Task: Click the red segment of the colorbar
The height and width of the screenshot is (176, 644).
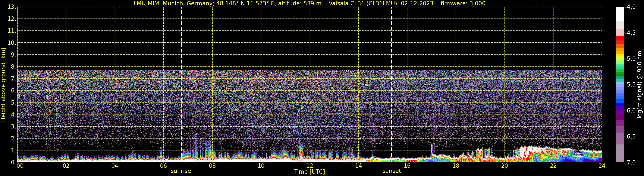Action: (x=620, y=39)
